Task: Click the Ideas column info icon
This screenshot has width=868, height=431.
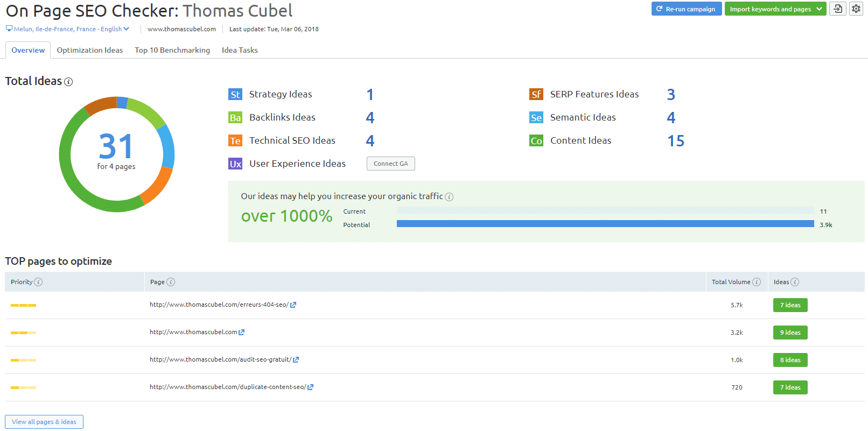Action: [x=795, y=282]
